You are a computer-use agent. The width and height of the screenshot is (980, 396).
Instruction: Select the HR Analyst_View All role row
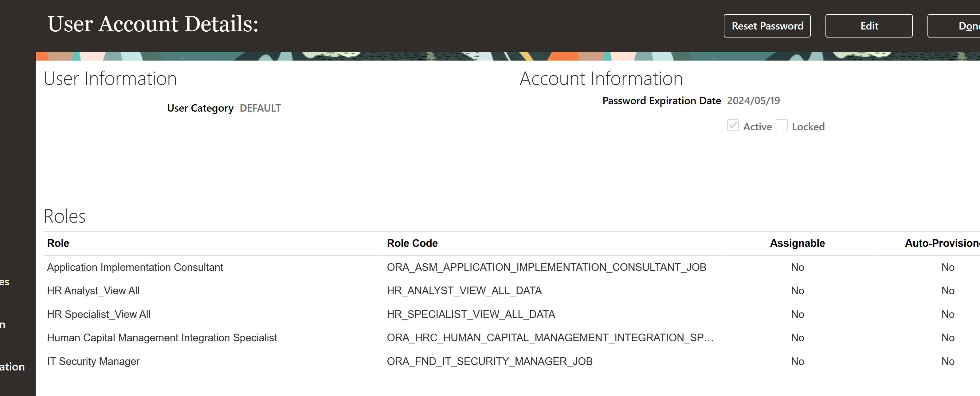pos(93,291)
